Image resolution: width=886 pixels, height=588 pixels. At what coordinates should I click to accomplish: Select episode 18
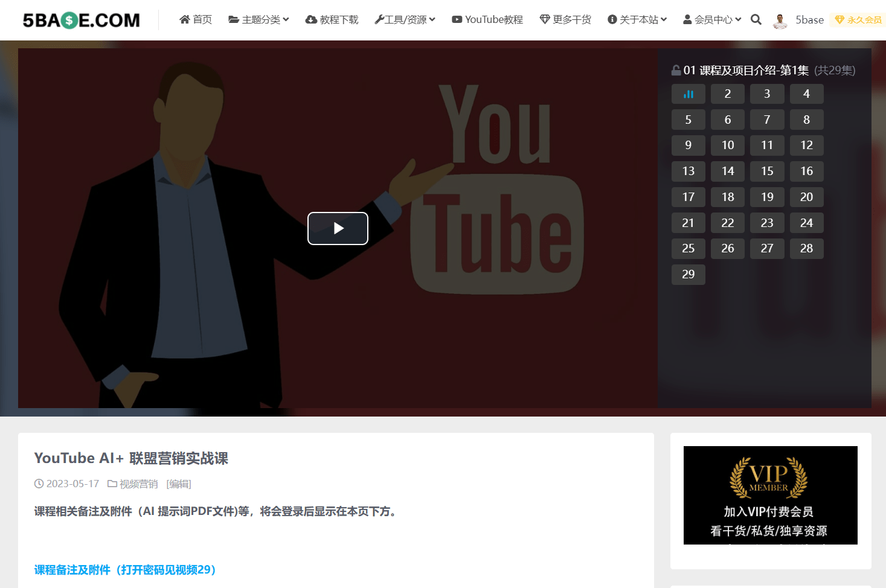[x=728, y=197]
